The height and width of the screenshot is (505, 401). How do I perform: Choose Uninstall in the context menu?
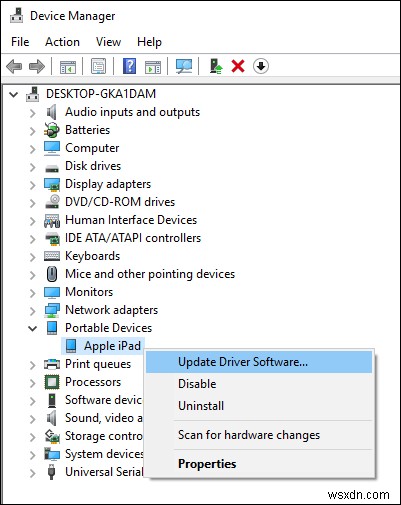pos(259,406)
